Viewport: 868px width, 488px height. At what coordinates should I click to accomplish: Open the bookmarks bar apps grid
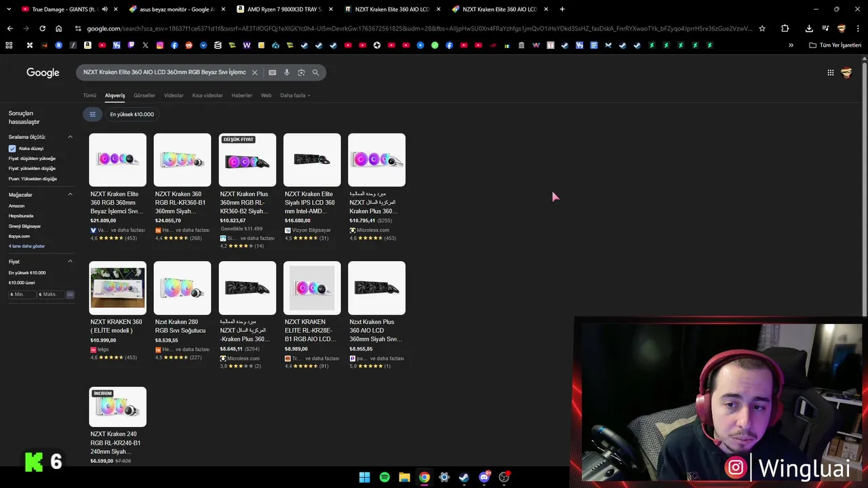click(x=9, y=45)
